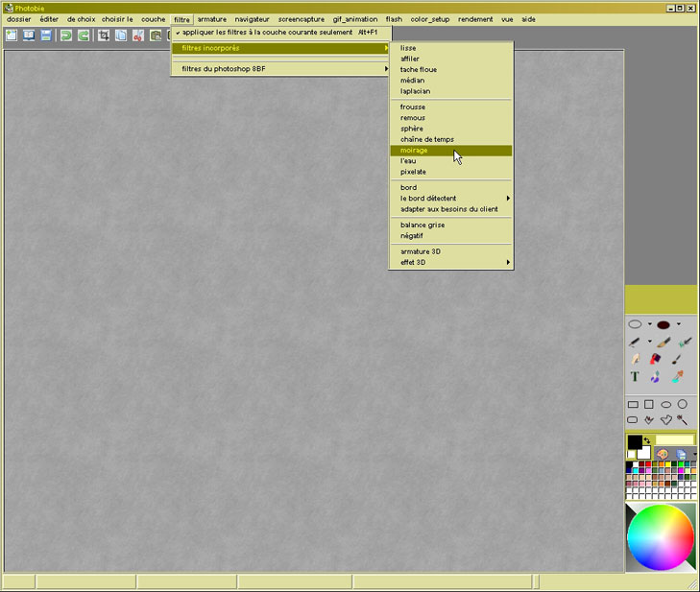Viewport: 700px width, 592px height.
Task: Click the save floppy disk icon
Action: [x=45, y=36]
